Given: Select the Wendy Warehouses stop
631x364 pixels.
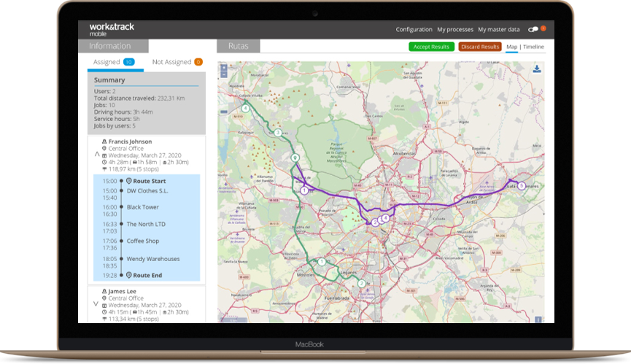Looking at the screenshot, I should click(153, 259).
